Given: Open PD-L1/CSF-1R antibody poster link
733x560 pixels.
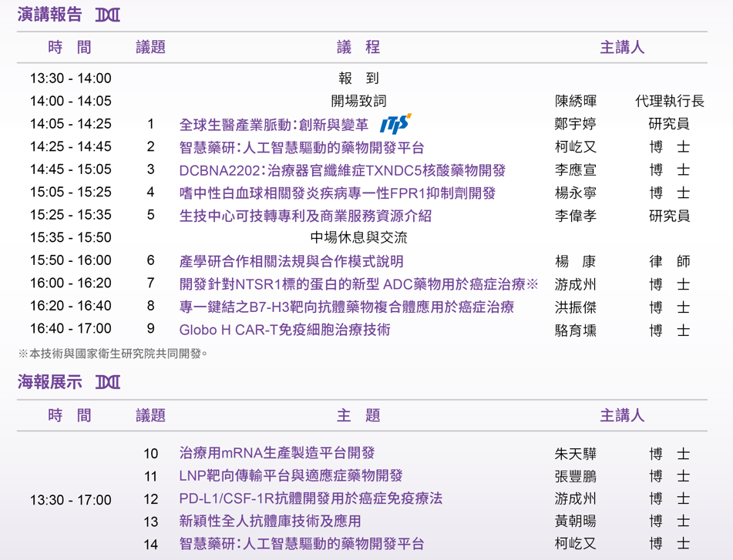Looking at the screenshot, I should (x=311, y=498).
